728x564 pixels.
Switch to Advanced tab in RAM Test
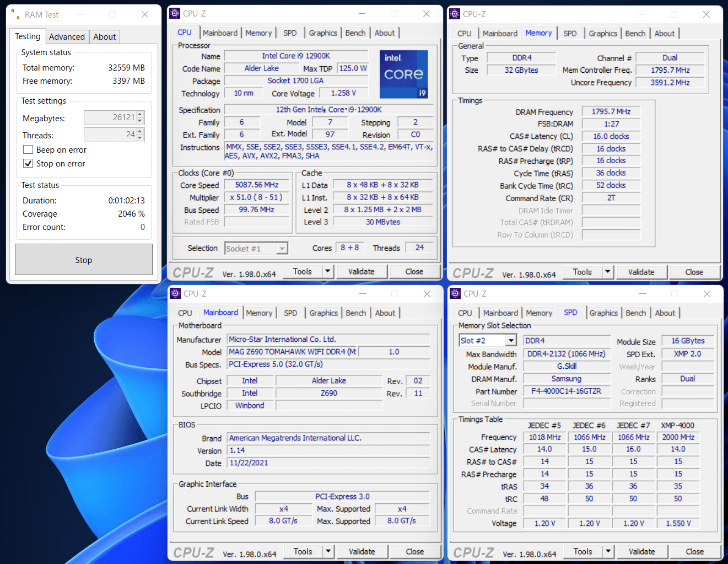pyautogui.click(x=67, y=37)
